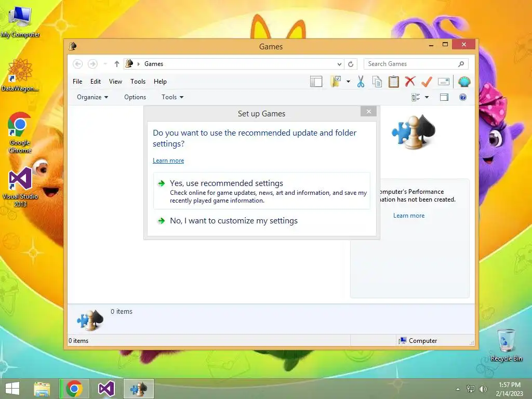Click the Games icon in the details pane

90,320
